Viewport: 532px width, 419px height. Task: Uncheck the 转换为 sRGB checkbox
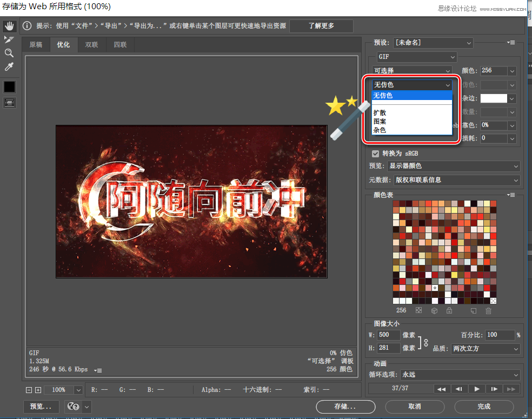[375, 154]
